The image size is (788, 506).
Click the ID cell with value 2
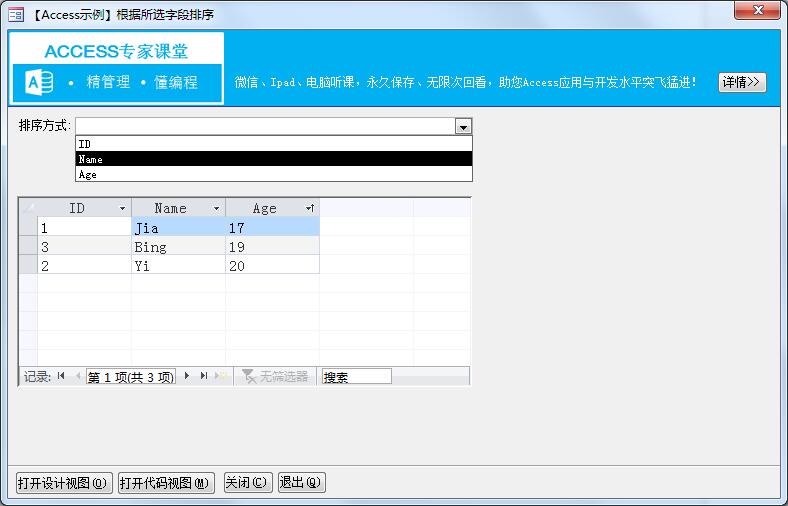tap(84, 265)
